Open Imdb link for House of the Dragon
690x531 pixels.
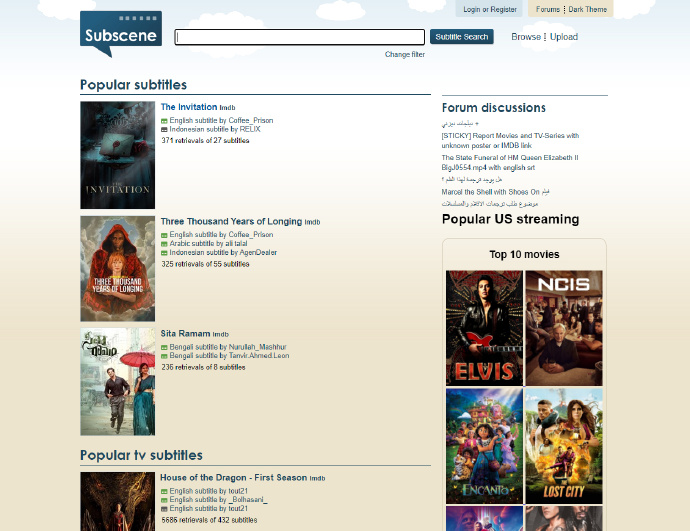point(317,478)
